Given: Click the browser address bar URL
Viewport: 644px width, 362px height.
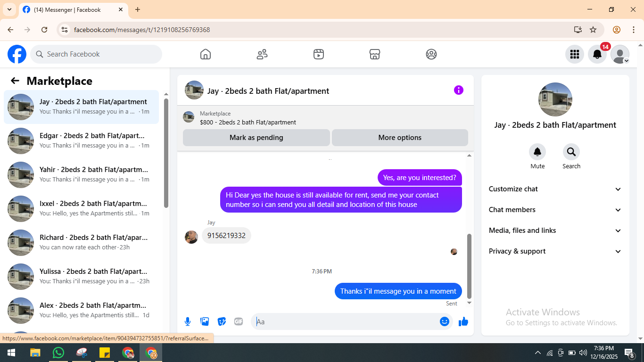Looking at the screenshot, I should coord(142,30).
